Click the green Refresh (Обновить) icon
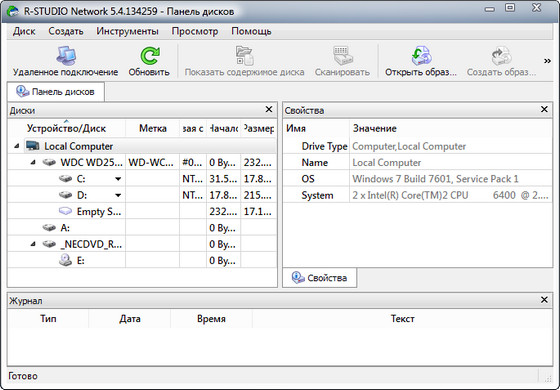 click(149, 56)
